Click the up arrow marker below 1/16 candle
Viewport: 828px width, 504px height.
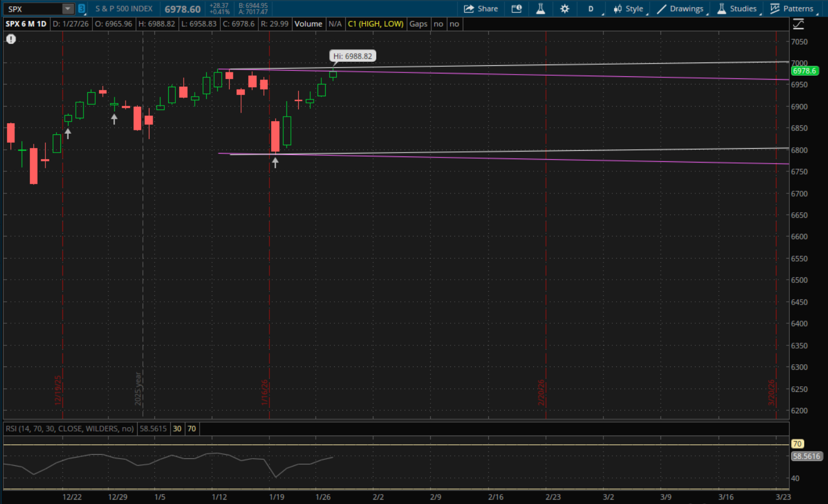tap(275, 163)
